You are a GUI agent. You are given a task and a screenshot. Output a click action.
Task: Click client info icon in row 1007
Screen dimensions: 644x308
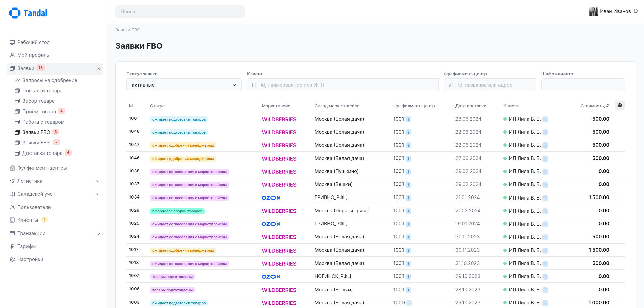click(545, 277)
